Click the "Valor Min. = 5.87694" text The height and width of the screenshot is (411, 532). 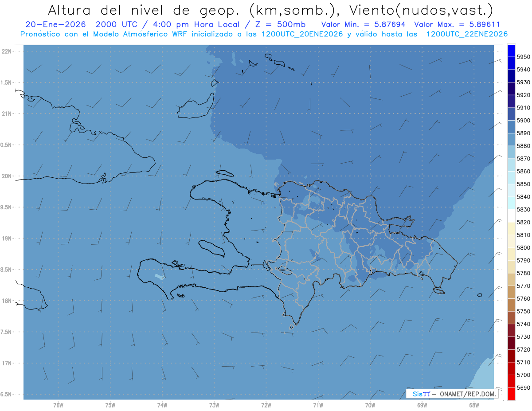(x=363, y=24)
